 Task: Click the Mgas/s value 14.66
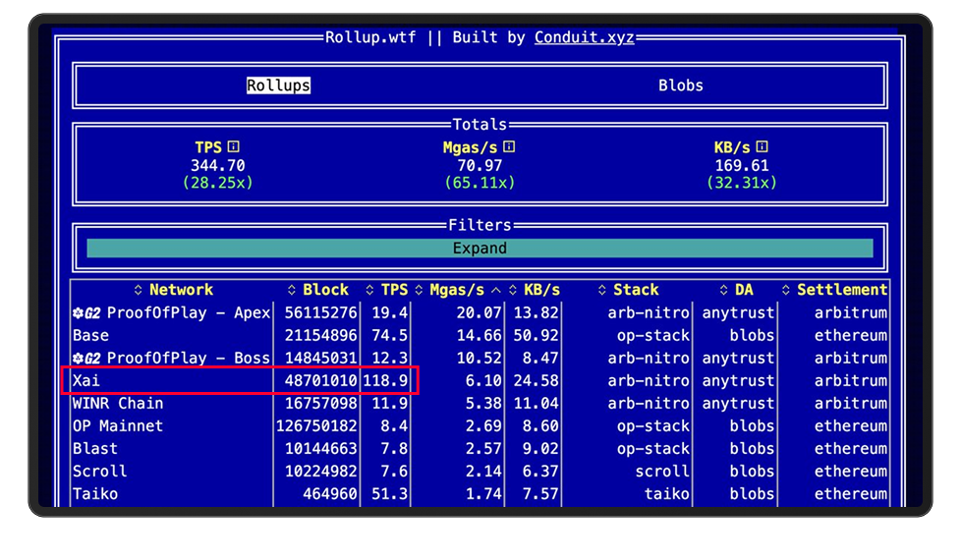click(479, 336)
